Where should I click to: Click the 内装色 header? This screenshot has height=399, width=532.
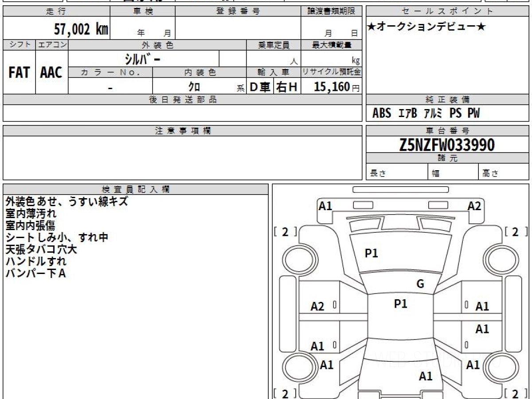pos(199,73)
